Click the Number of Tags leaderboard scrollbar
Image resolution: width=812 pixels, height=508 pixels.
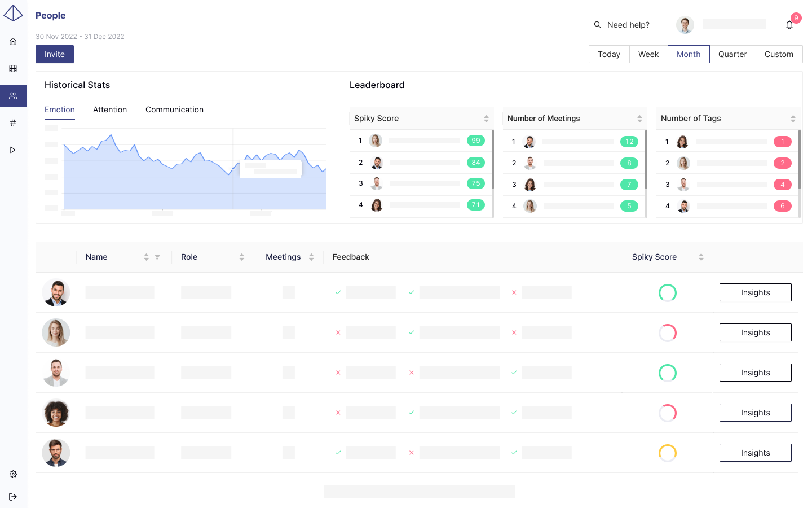(x=800, y=160)
